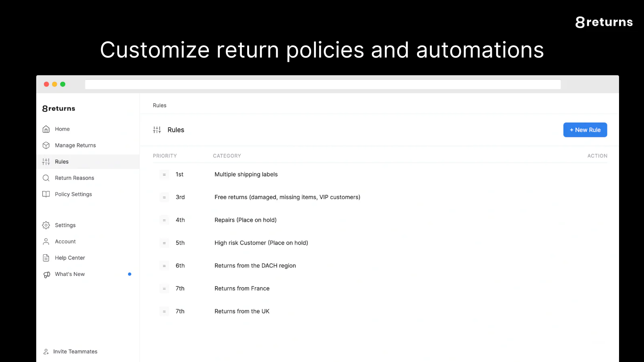
Task: Click the Return Reasons magnifier icon
Action: point(46,178)
